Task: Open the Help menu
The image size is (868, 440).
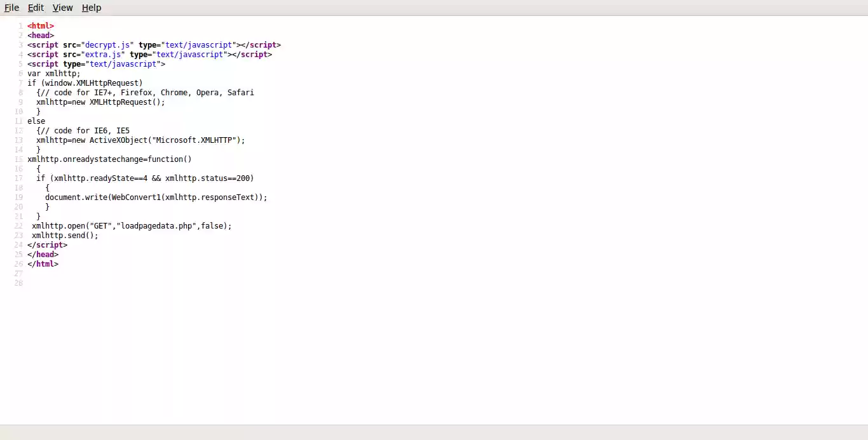Action: (x=92, y=8)
